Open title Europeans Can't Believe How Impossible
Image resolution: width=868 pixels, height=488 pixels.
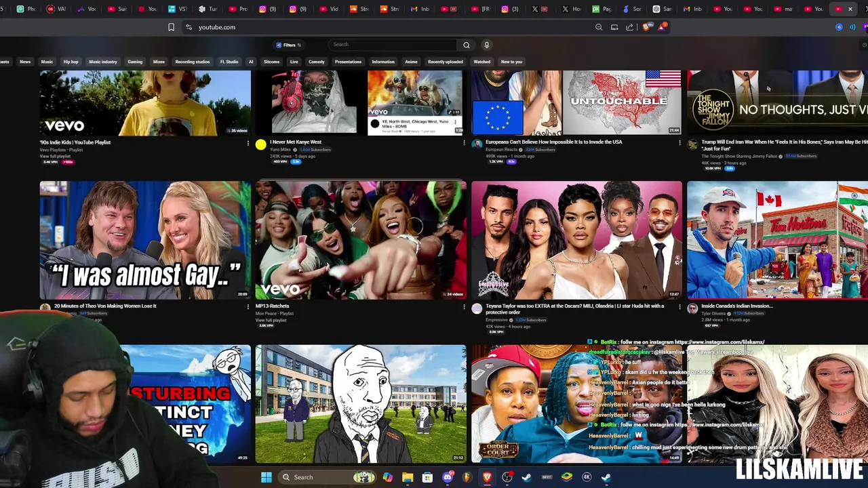coord(553,142)
